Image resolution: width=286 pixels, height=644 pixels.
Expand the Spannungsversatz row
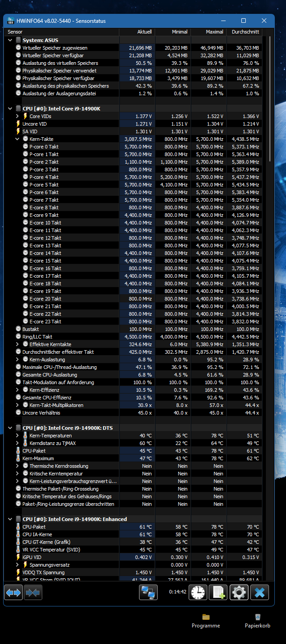pos(17,565)
